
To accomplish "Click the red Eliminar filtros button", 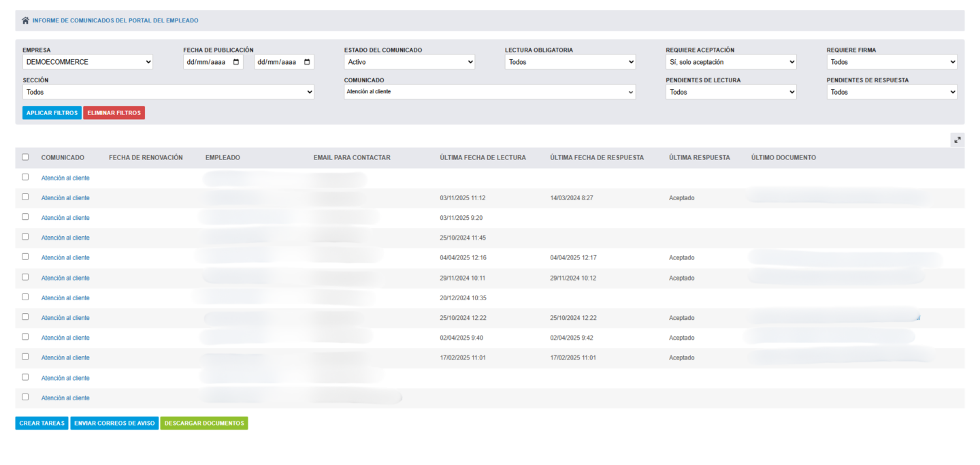I will (114, 113).
